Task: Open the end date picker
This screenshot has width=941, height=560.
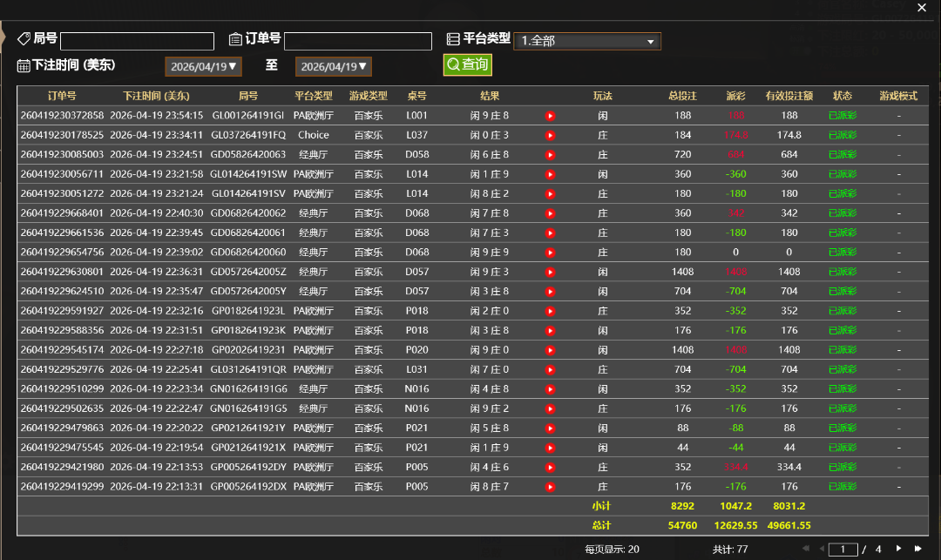Action: [x=334, y=66]
